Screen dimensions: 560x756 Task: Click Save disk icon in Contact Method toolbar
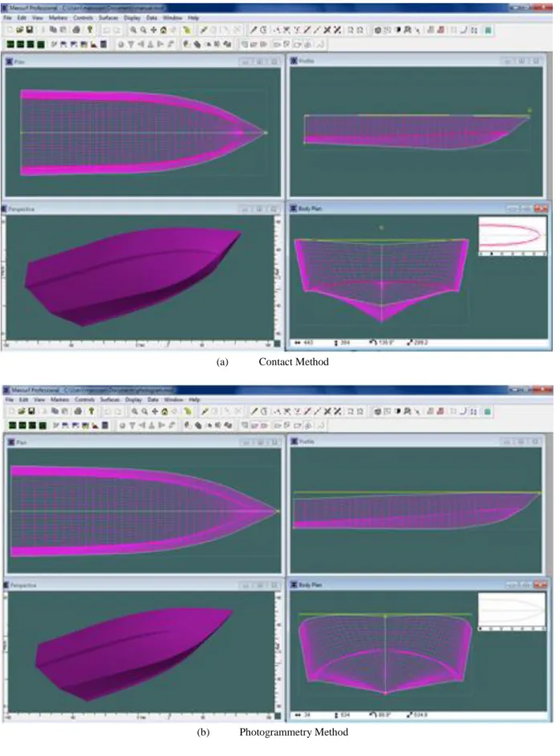30,30
